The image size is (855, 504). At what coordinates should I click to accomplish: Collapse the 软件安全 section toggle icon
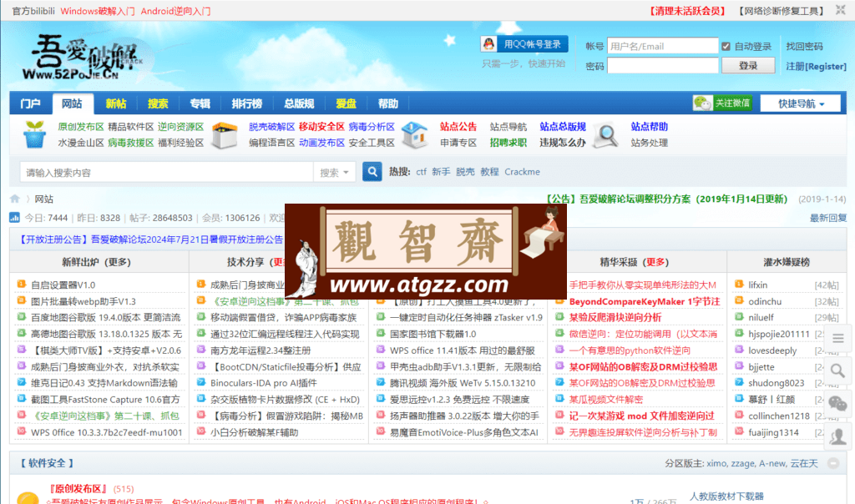click(x=833, y=463)
